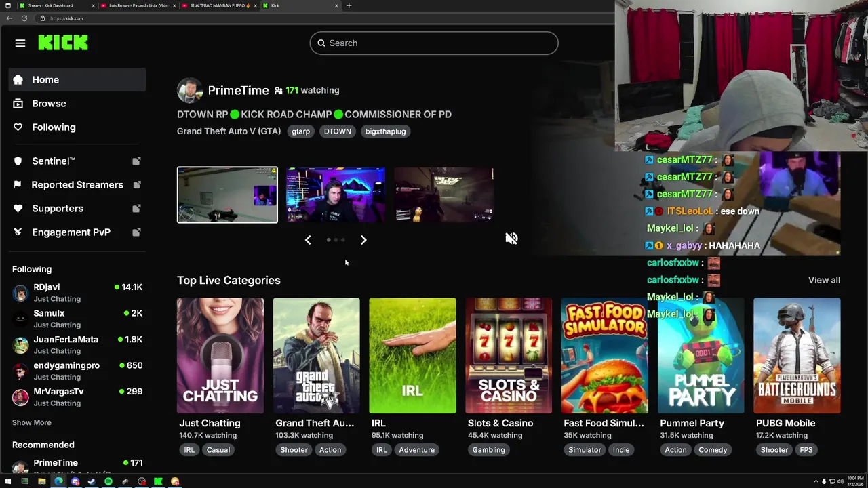This screenshot has height=488, width=868.
Task: Open the Following page in sidebar
Action: [77, 127]
